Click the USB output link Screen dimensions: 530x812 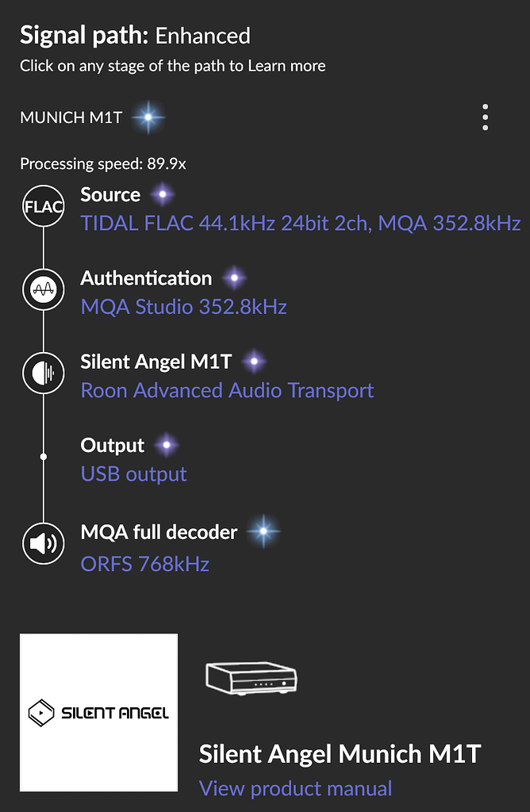133,473
